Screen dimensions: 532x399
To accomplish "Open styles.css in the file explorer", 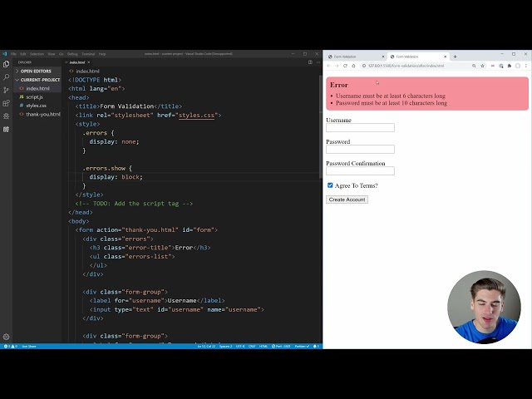I will click(36, 106).
